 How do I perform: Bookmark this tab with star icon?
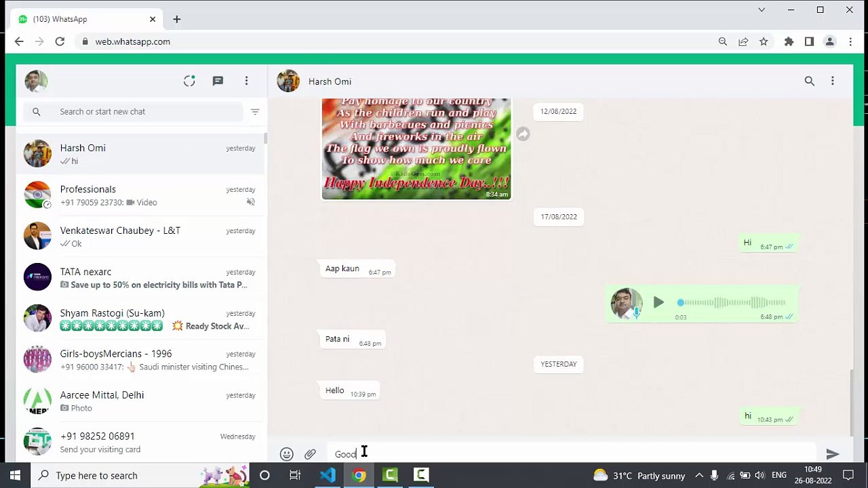click(x=764, y=41)
